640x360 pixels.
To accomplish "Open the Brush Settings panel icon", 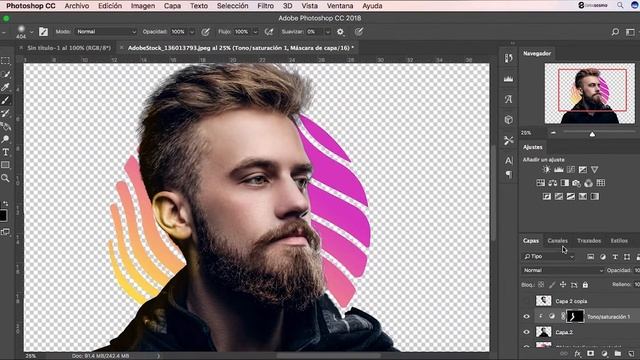I will point(43,32).
